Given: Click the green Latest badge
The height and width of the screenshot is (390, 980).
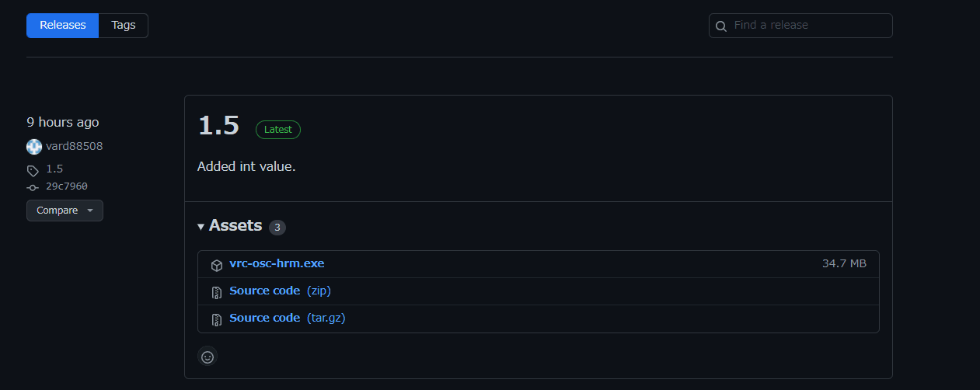Looking at the screenshot, I should click(x=278, y=130).
